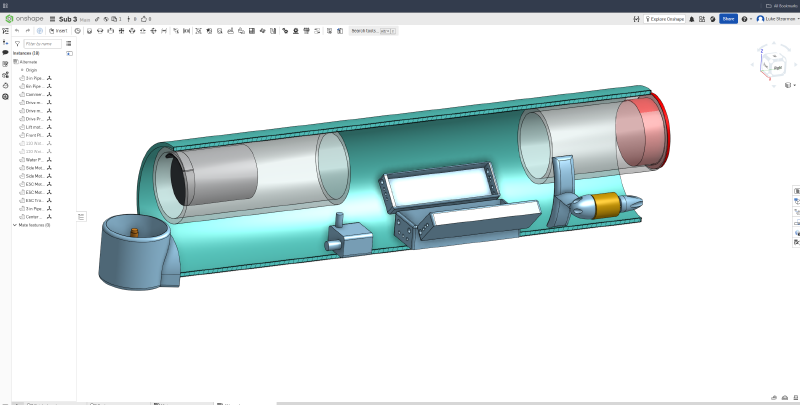Click the list view icon beside filter field

[x=69, y=44]
